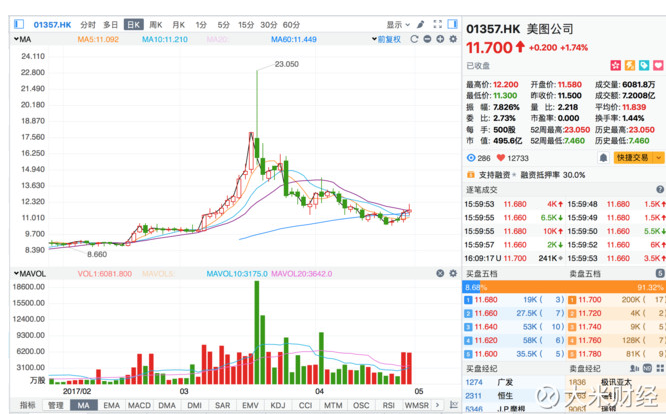Click the blue viewers eye icon
666x418 pixels.
point(471,158)
